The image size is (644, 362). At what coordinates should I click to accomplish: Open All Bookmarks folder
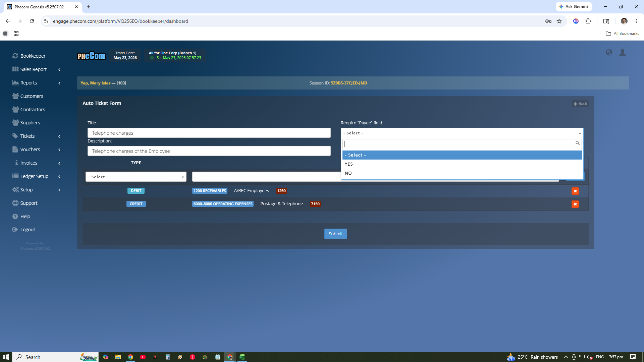coord(622,34)
